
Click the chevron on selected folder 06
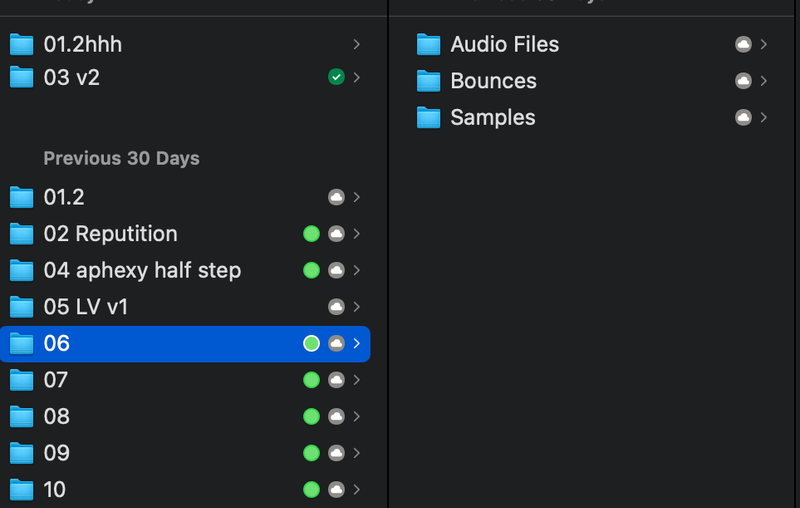tap(357, 343)
